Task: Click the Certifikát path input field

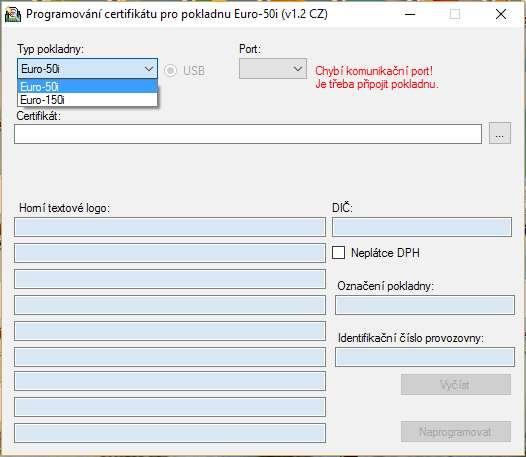Action: (x=248, y=134)
